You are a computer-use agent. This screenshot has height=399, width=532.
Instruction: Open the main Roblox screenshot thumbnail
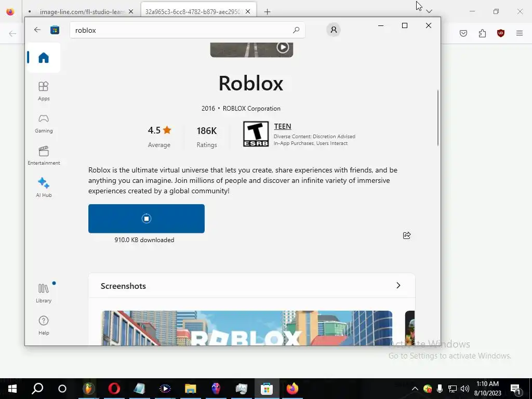tap(247, 328)
